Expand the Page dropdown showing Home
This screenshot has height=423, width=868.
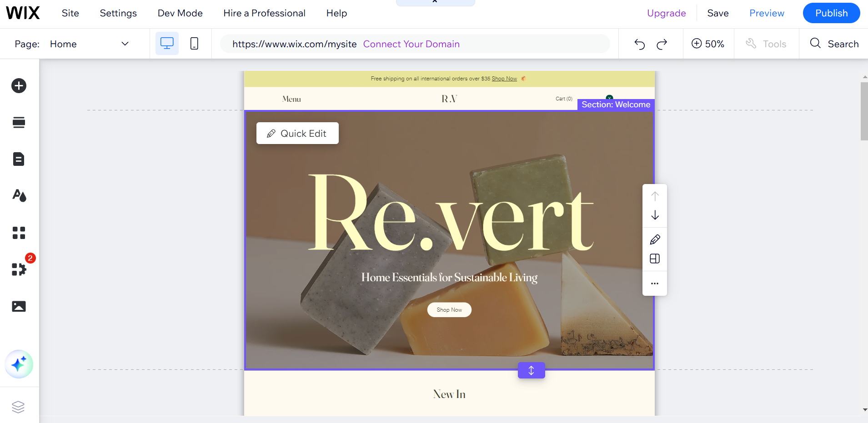90,44
